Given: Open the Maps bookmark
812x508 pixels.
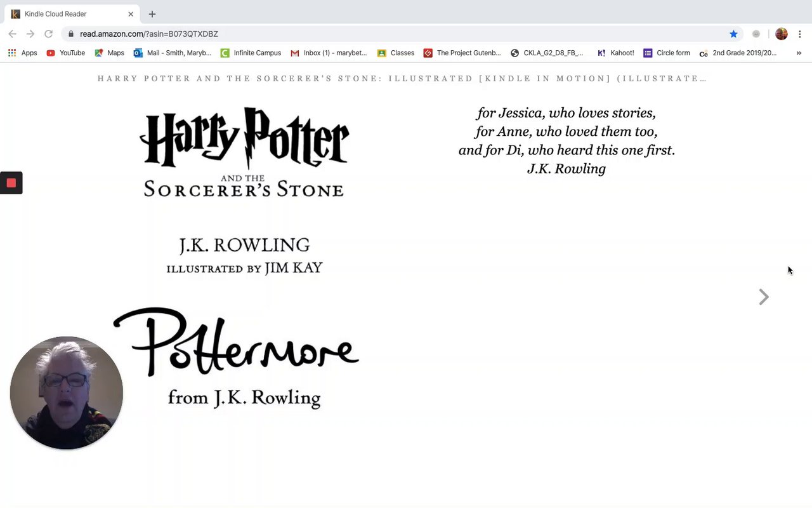Looking at the screenshot, I should [x=109, y=53].
